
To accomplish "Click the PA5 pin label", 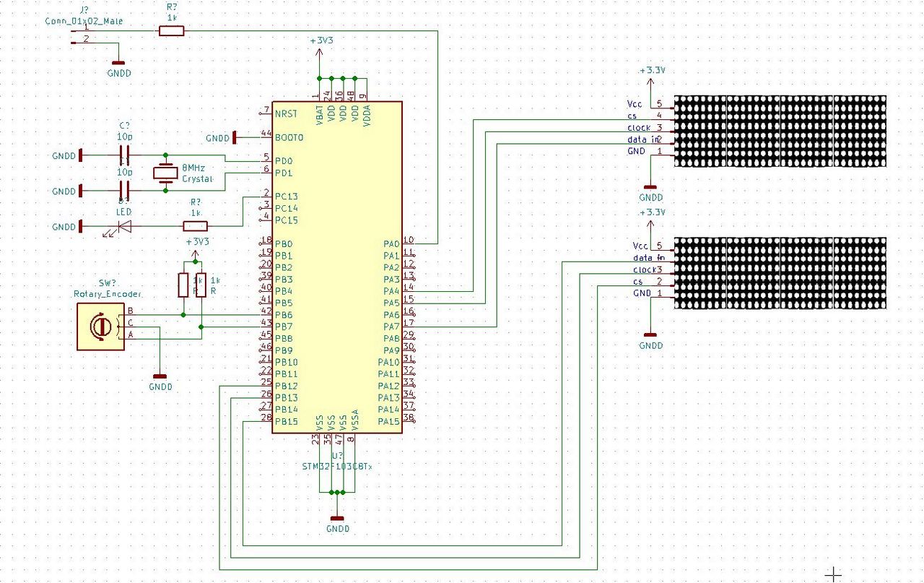I will (x=391, y=303).
